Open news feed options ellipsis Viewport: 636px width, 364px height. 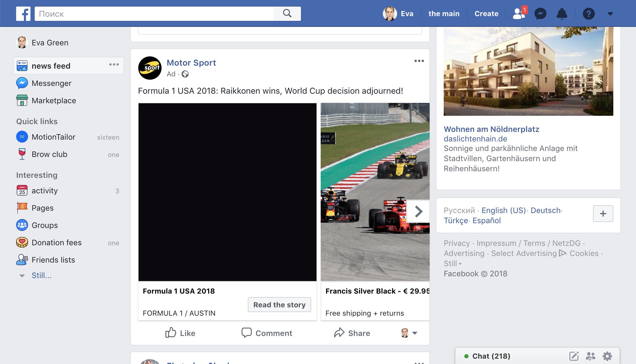coord(114,64)
